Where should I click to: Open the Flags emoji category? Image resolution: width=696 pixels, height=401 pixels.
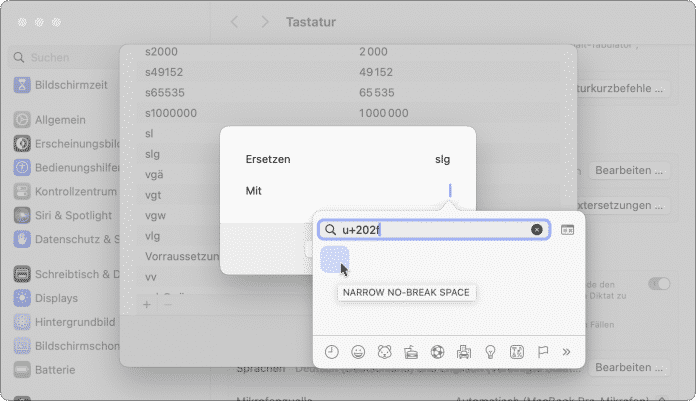tap(542, 352)
